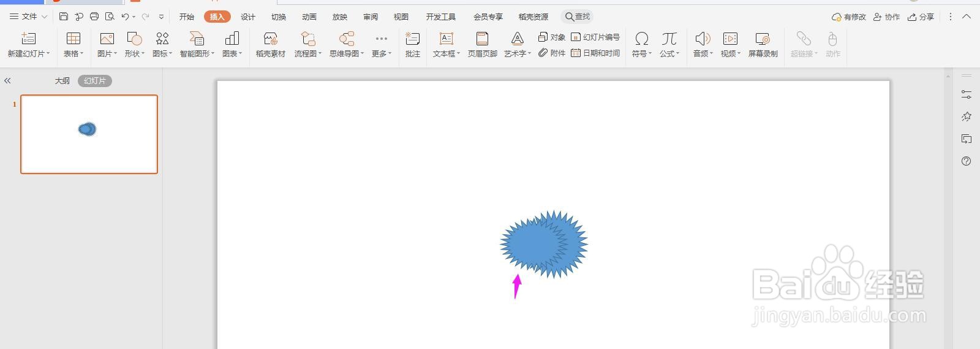Insert an Object (对象)
Viewport: 980px width, 349px height.
tap(552, 37)
